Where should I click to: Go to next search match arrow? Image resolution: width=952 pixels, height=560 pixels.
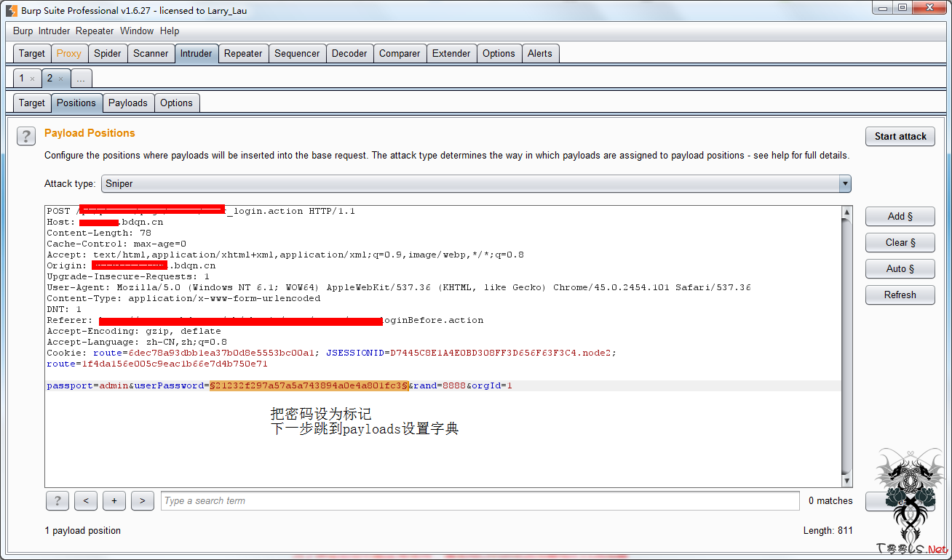tap(142, 500)
